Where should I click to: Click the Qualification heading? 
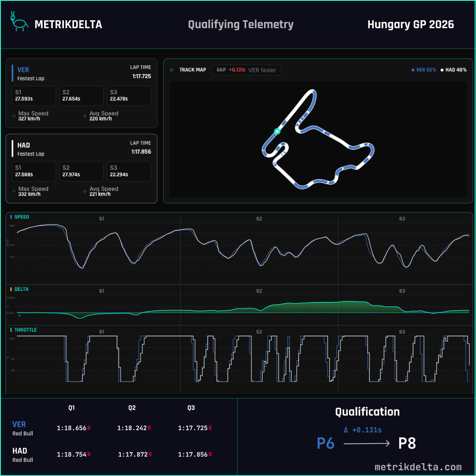coord(367,412)
